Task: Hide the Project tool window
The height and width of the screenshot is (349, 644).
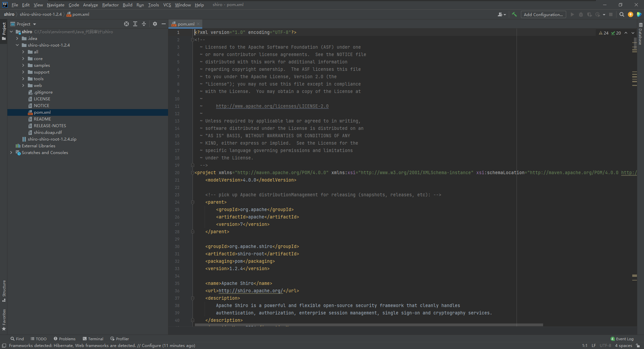Action: (164, 24)
